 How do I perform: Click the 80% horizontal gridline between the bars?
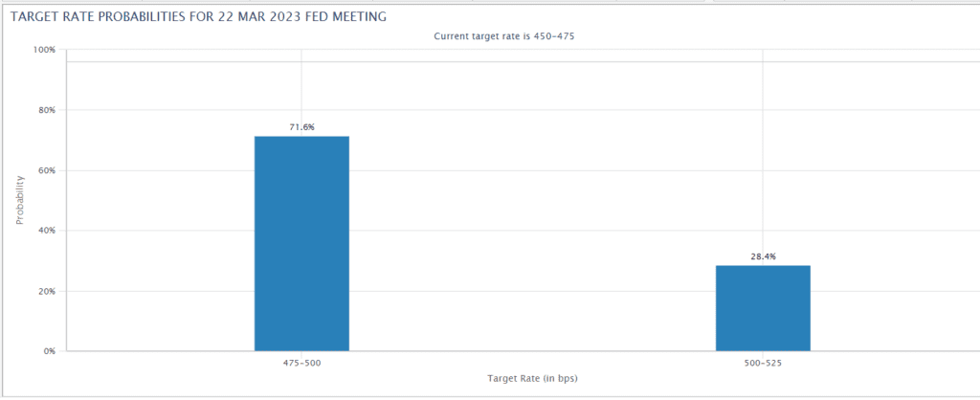532,110
